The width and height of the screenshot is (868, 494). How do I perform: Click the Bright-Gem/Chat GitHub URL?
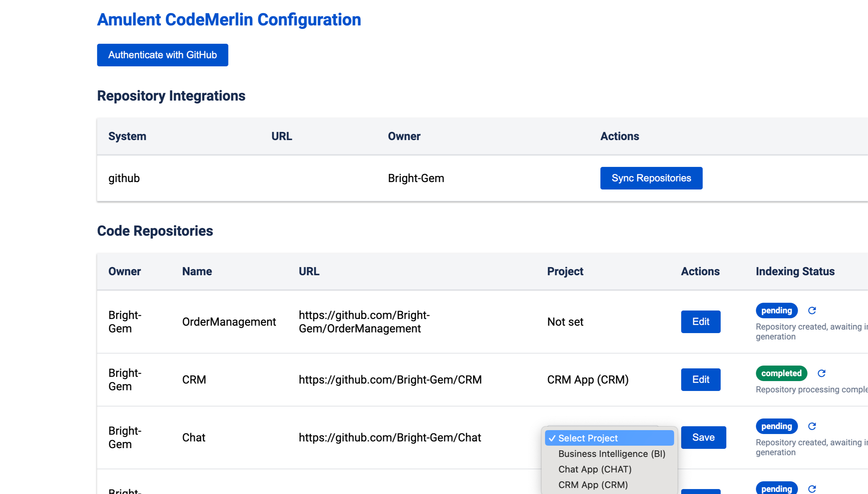(390, 438)
